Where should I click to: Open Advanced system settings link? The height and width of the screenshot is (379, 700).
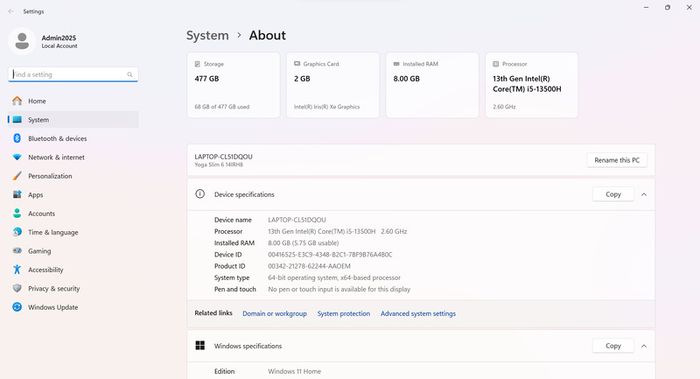coord(418,314)
